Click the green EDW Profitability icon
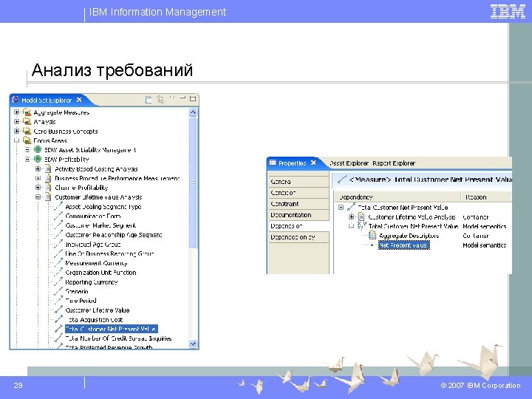This screenshot has height=399, width=532. pos(38,159)
